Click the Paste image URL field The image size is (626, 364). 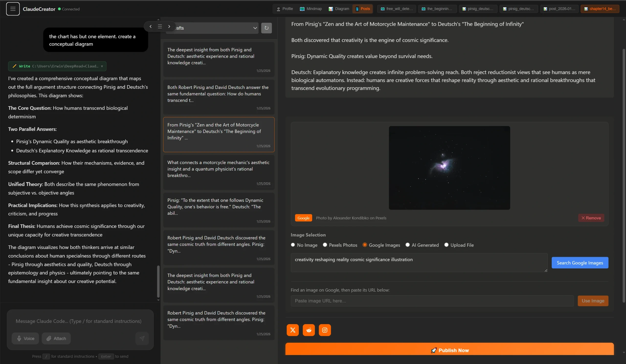coord(432,301)
